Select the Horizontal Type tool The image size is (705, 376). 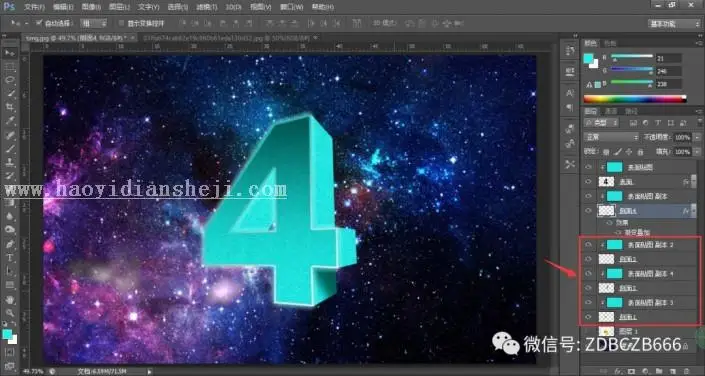[x=10, y=258]
